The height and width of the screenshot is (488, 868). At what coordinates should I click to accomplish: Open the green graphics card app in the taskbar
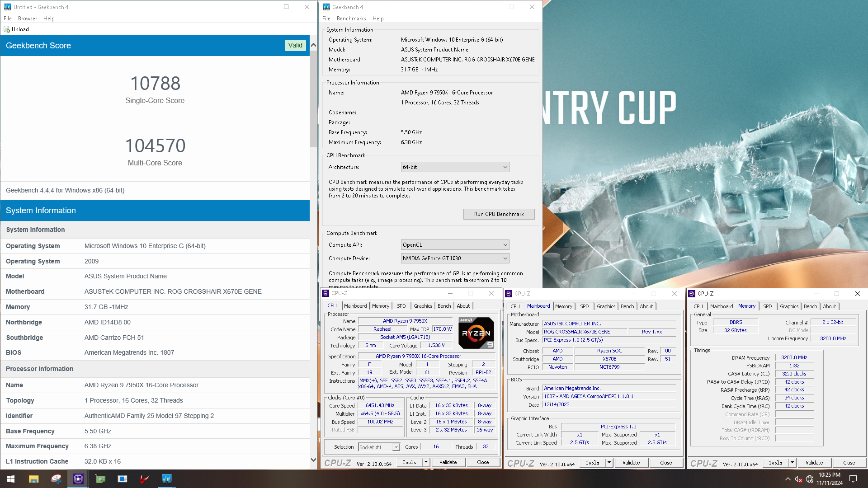click(x=100, y=479)
